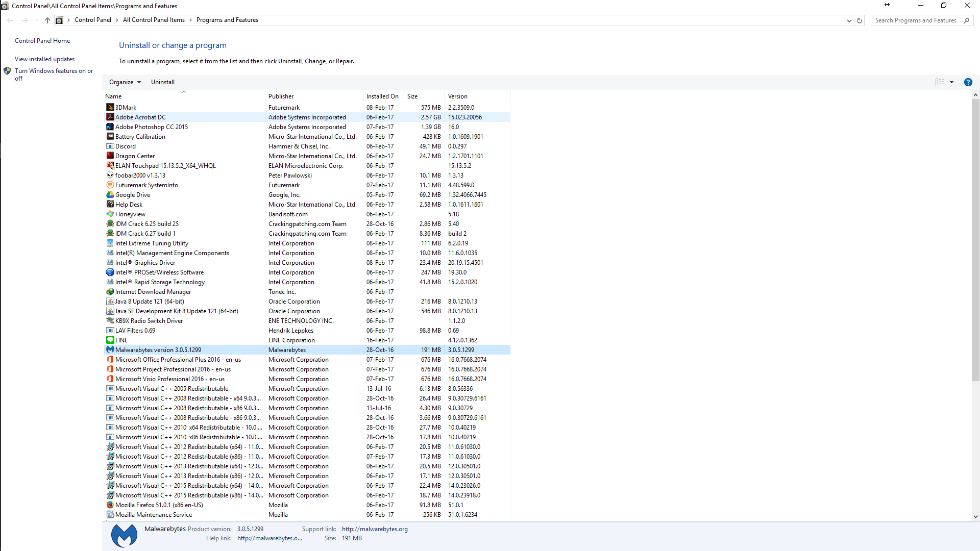Click the Mozilla Firefox icon
This screenshot has width=980, height=551.
point(110,505)
